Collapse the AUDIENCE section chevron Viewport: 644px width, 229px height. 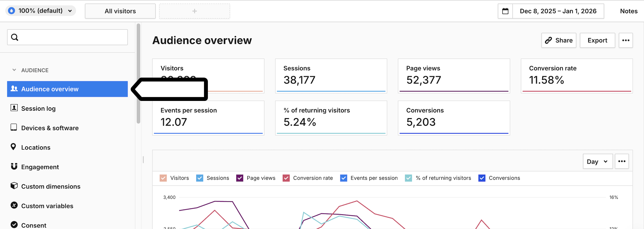(x=14, y=70)
